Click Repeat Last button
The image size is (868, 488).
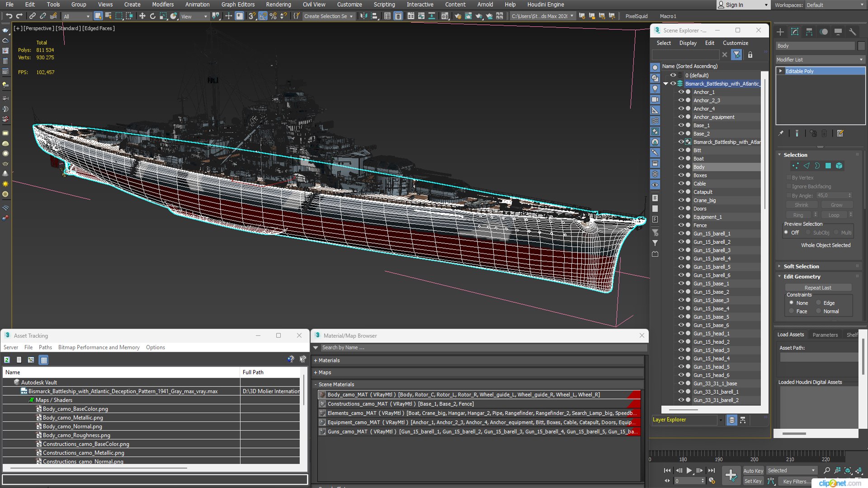tap(818, 288)
